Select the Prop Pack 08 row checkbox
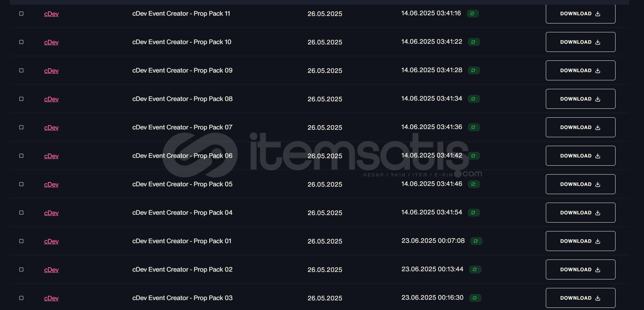This screenshot has height=310, width=644. tap(21, 99)
